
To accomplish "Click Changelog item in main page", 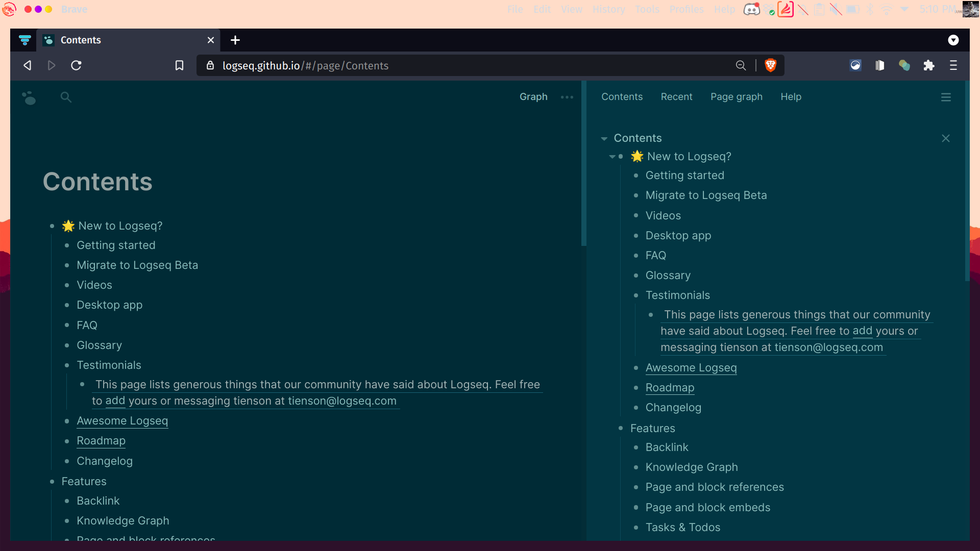I will (105, 461).
